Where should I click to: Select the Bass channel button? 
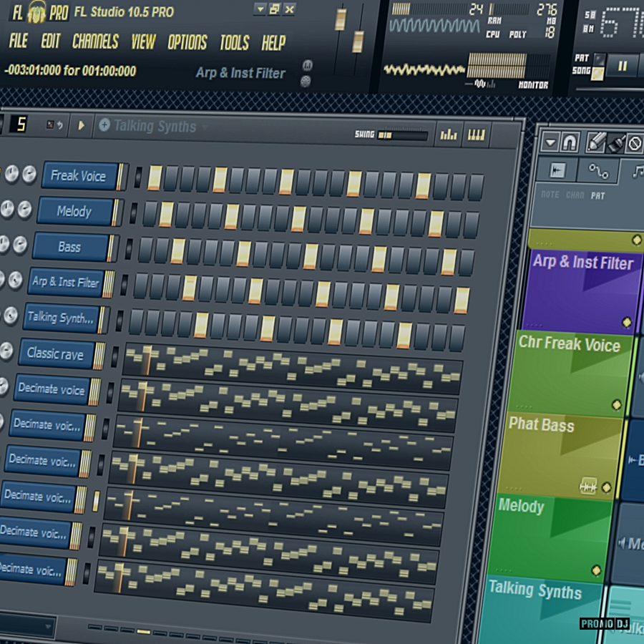69,247
